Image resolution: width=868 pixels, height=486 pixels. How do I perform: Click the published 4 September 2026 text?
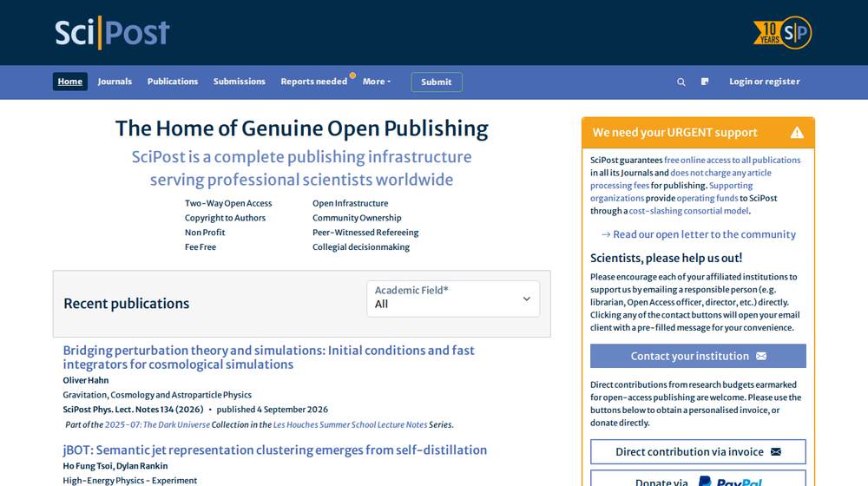tap(273, 410)
